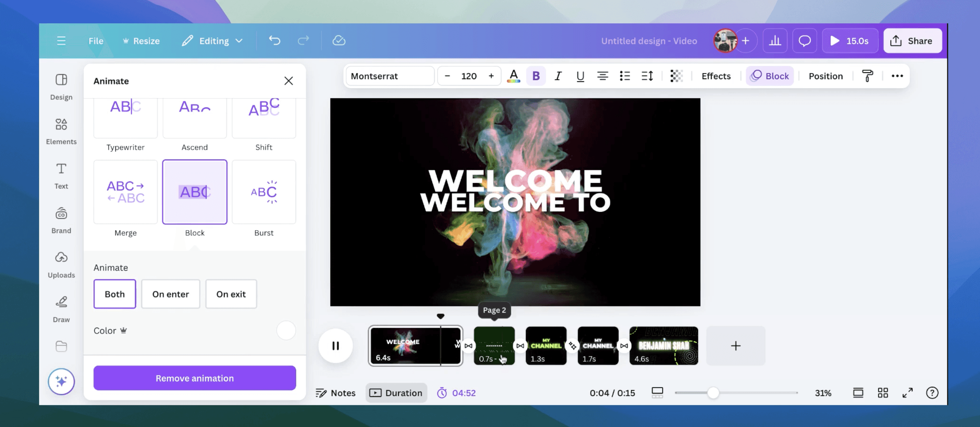This screenshot has height=427, width=980.
Task: Open the Notes panel
Action: 335,393
